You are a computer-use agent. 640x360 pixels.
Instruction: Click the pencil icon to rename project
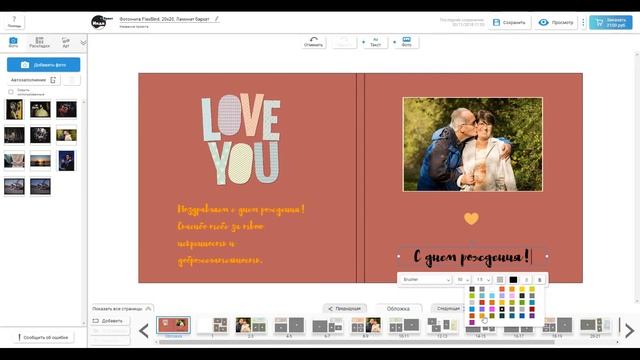217,19
